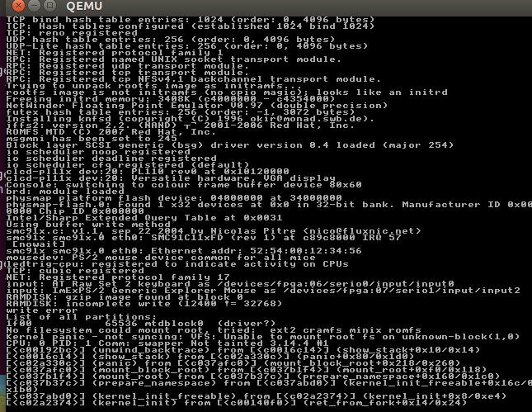Click line 'RAMDISK: gzip image found at block 0'

(125, 297)
